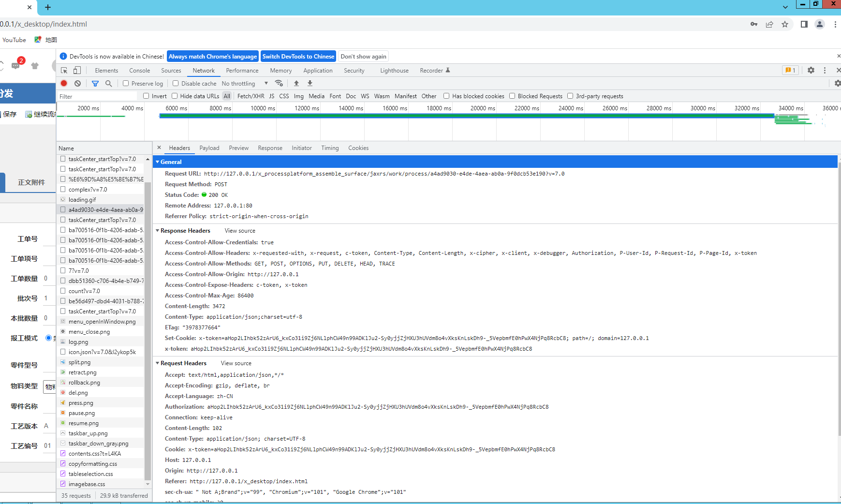Clear the network log
The width and height of the screenshot is (841, 504).
pos(77,83)
